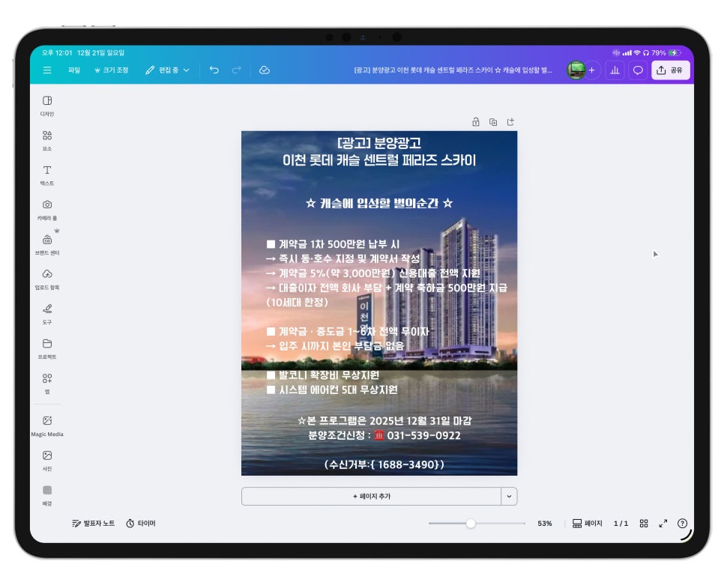Image resolution: width=724 pixels, height=588 pixels.
Task: Open the 앱 apps panel
Action: point(47,384)
